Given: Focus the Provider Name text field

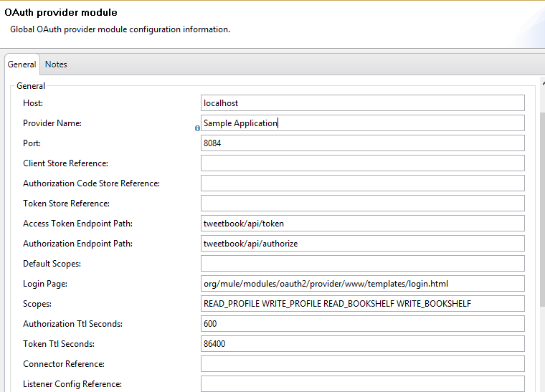Looking at the screenshot, I should pyautogui.click(x=363, y=123).
